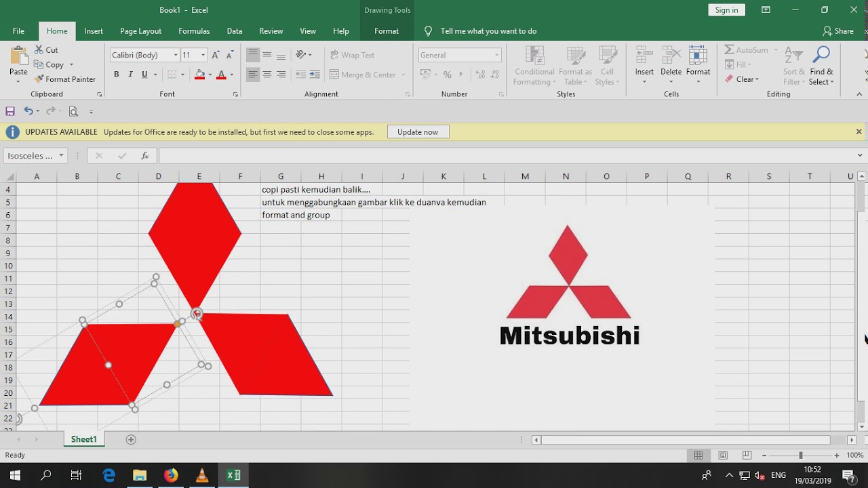Screen dimensions: 868x488
Task: Cut the selected shape
Action: 45,50
